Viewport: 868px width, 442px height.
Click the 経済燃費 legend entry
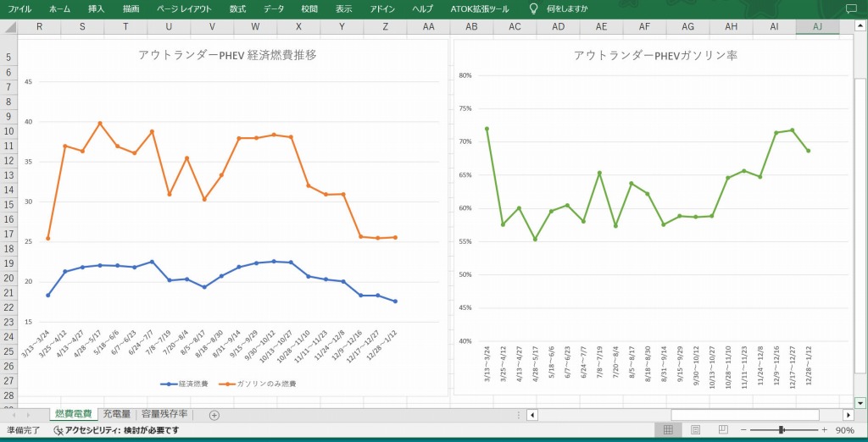coord(184,384)
